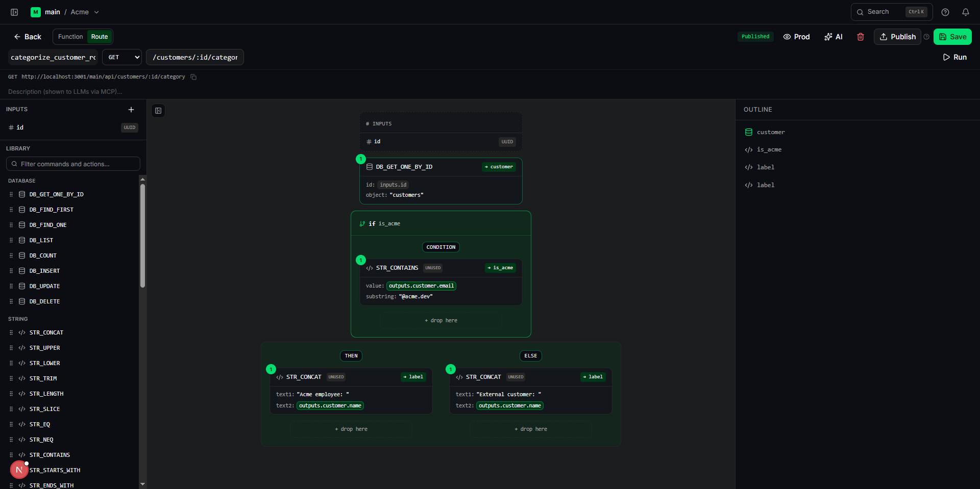The height and width of the screenshot is (489, 980).
Task: Click the red delete trash icon
Action: coord(861,37)
